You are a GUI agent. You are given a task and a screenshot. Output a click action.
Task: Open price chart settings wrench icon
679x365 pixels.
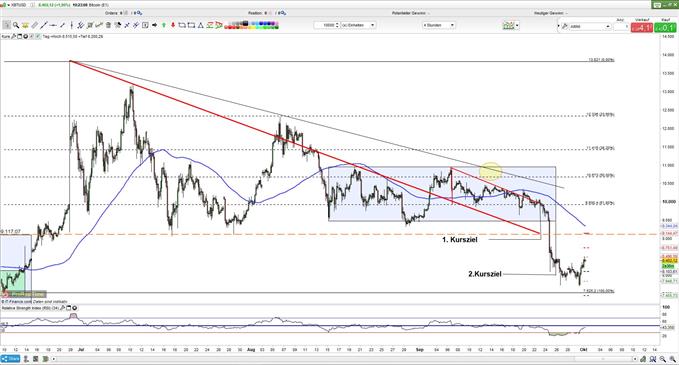point(13,37)
